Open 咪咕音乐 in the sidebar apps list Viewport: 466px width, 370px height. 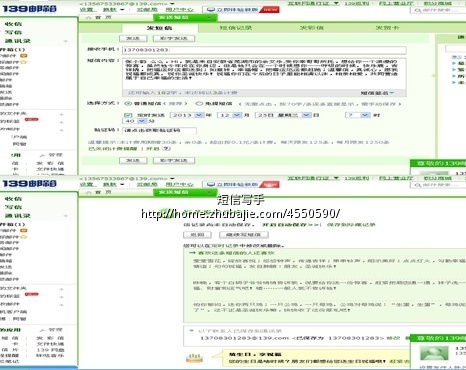pos(51,356)
